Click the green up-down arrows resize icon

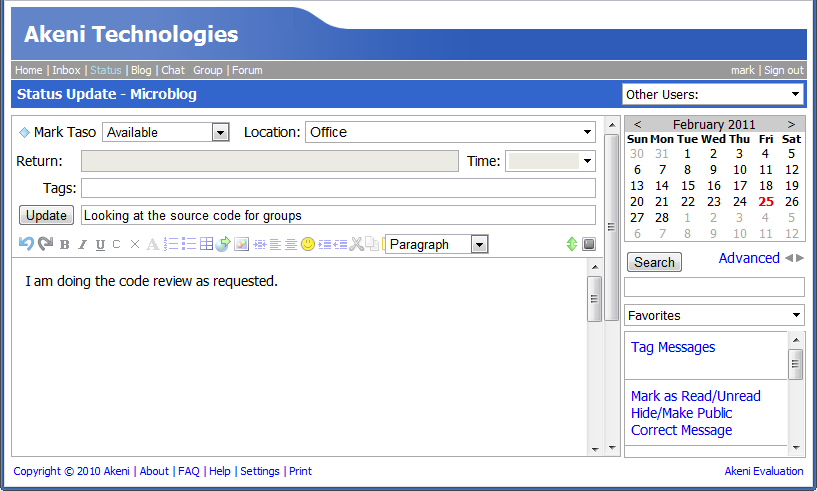point(571,244)
